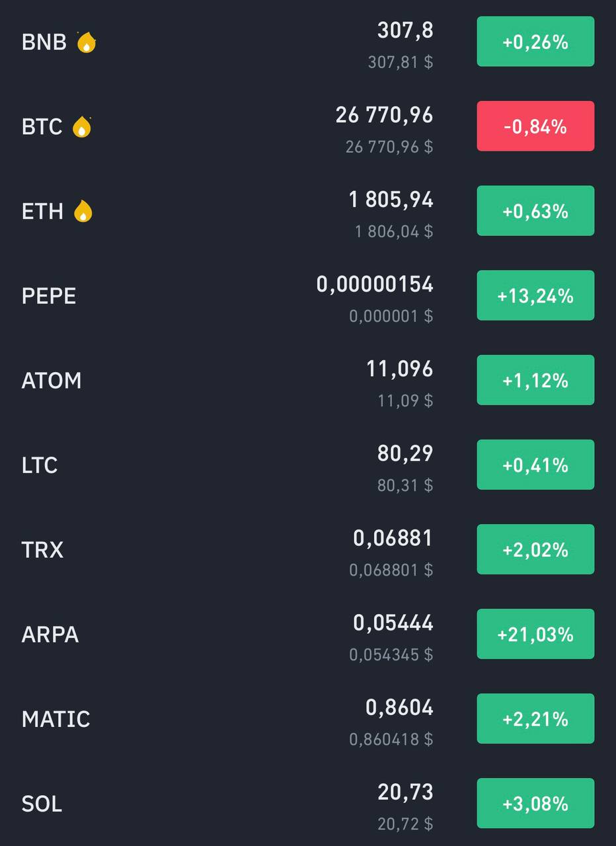Viewport: 616px width, 846px height.
Task: Tap the LTC +0,41% badge
Action: (x=535, y=465)
